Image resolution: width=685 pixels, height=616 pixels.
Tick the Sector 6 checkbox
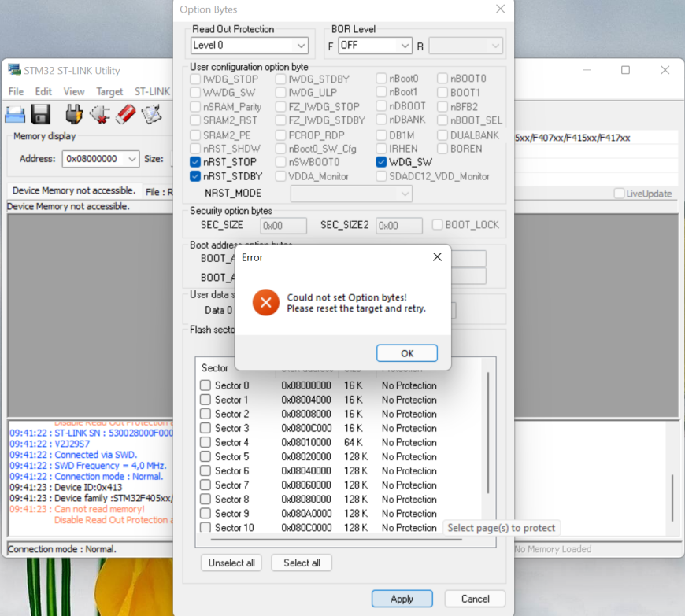click(205, 471)
